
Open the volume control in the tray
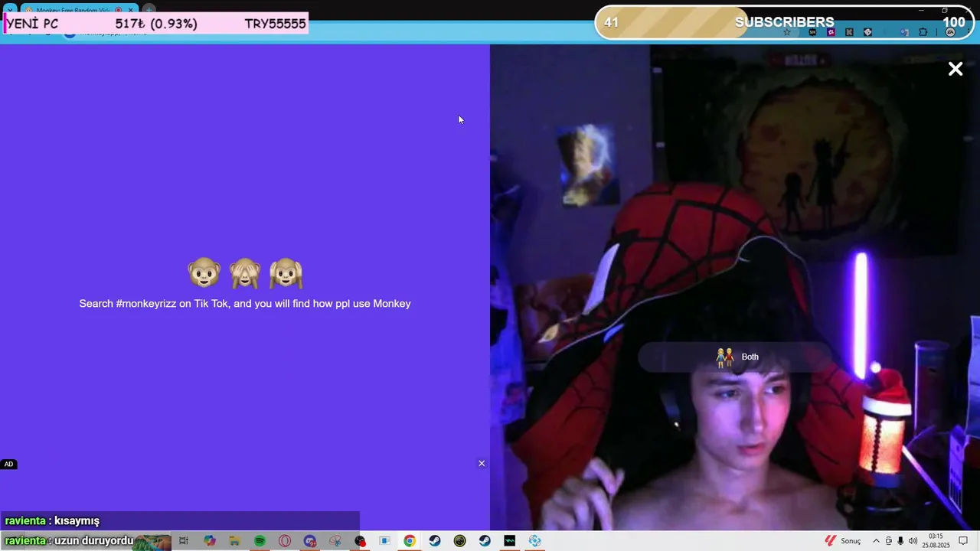pyautogui.click(x=913, y=541)
